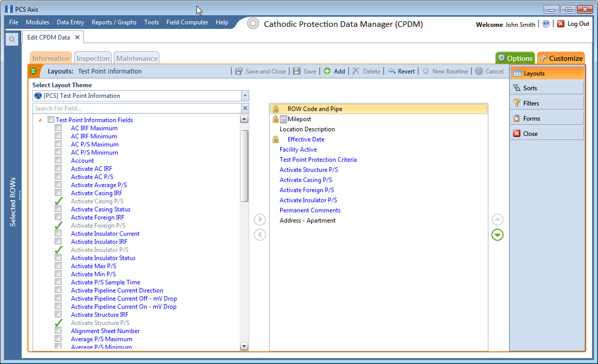
Task: Select the Information tab
Action: pos(51,58)
